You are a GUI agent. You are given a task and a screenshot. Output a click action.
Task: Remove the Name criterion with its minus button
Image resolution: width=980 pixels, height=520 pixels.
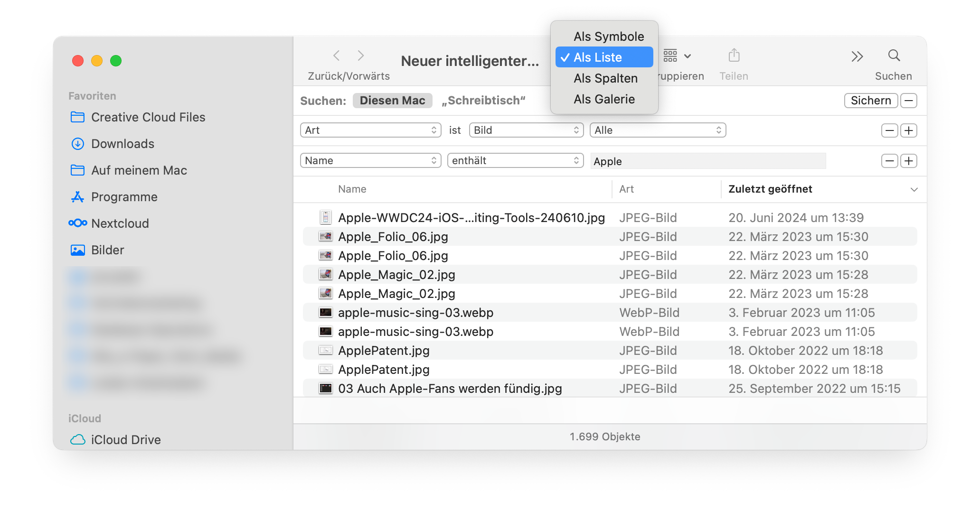click(890, 161)
